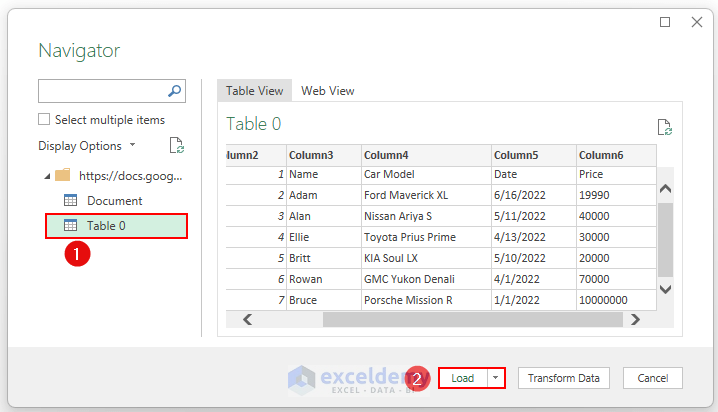Enable Select multiple items checkbox
This screenshot has width=718, height=412.
44,120
